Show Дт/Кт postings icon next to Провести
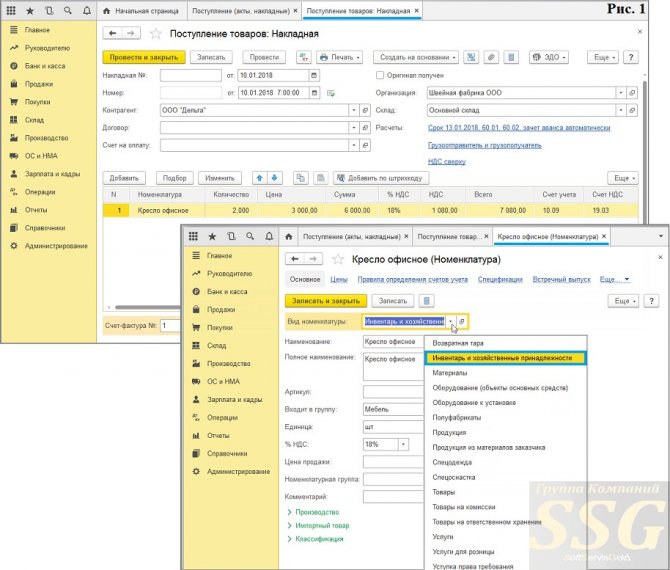This screenshot has width=670, height=570. pyautogui.click(x=304, y=57)
